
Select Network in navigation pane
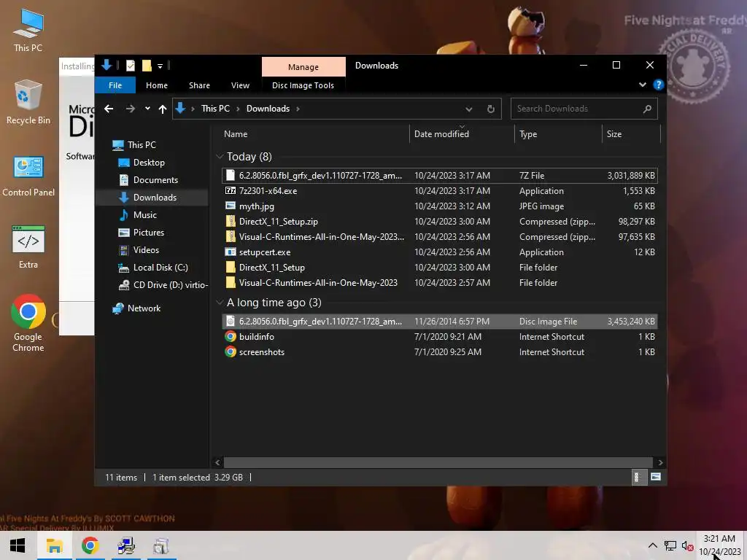(x=144, y=308)
